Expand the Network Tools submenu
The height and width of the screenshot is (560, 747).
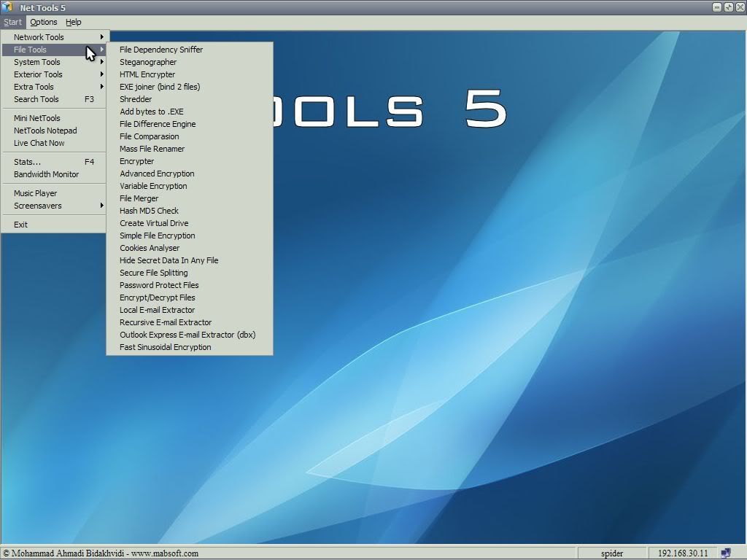[x=54, y=37]
